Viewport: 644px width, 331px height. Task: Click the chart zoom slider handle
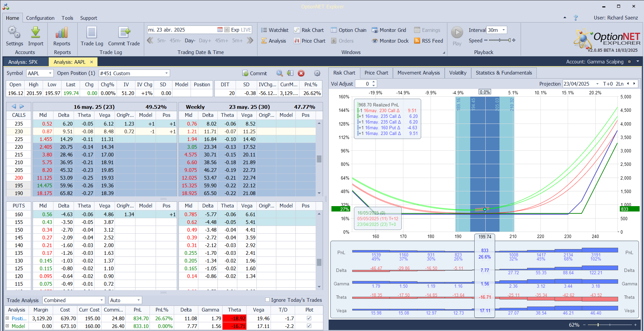point(598,325)
